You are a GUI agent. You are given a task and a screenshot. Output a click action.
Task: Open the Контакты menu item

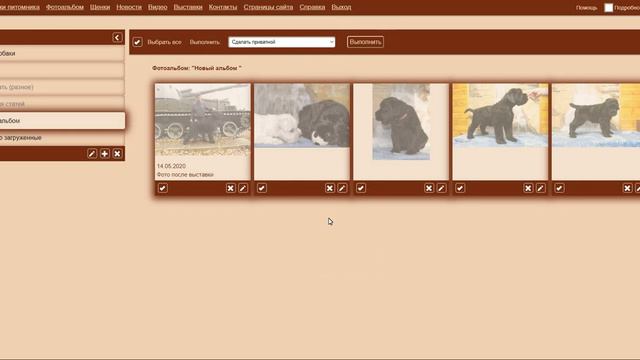click(223, 7)
